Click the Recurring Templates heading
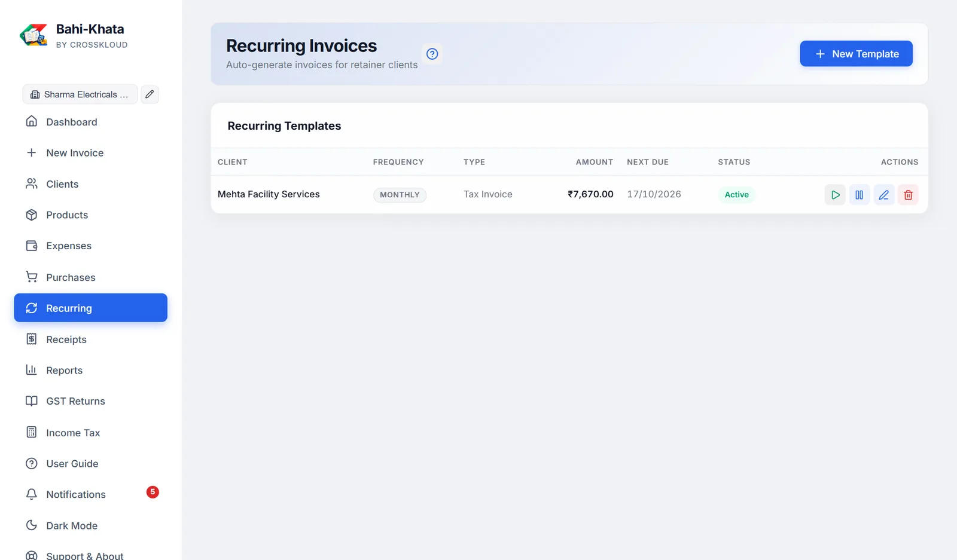957x560 pixels. point(284,126)
